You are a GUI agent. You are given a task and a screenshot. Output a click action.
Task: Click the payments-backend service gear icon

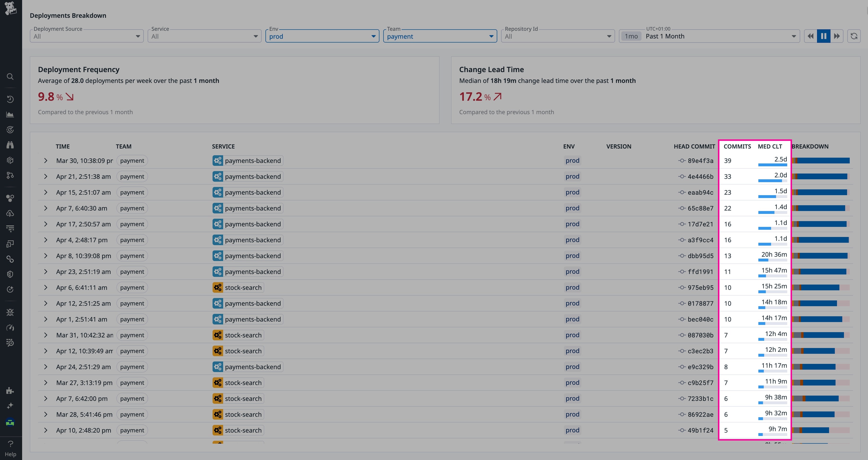point(218,161)
